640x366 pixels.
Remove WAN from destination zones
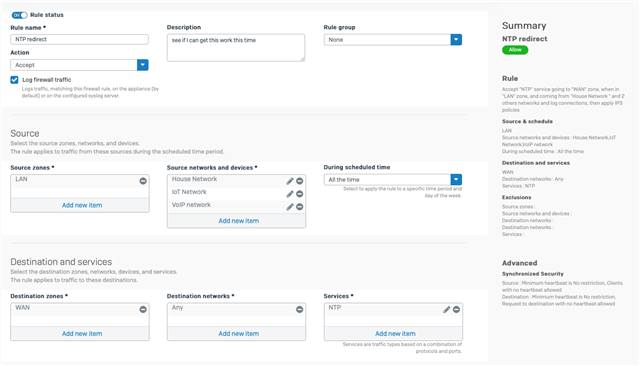(143, 309)
